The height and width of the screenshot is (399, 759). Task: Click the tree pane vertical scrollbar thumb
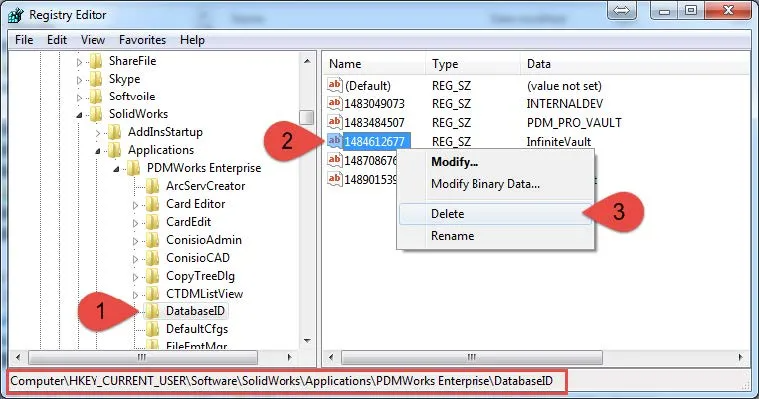pyautogui.click(x=306, y=117)
